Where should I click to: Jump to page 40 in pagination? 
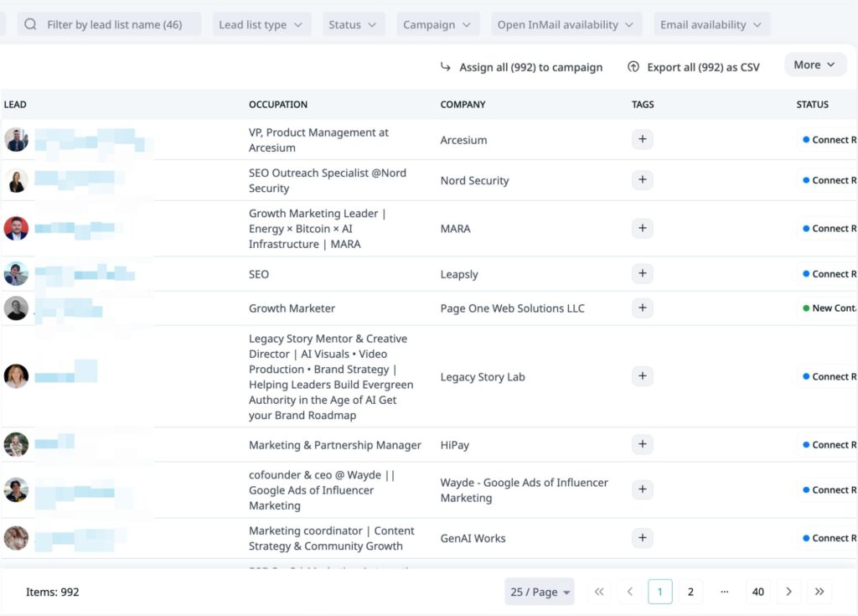pyautogui.click(x=757, y=592)
